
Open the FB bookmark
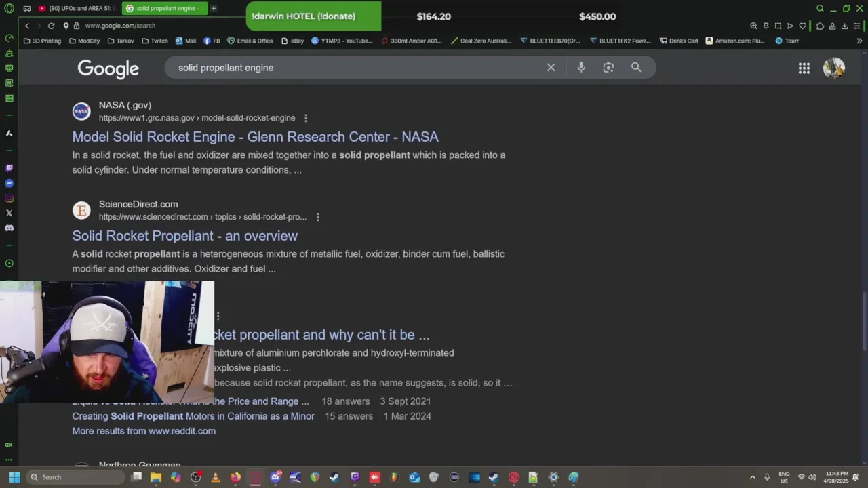pos(212,41)
